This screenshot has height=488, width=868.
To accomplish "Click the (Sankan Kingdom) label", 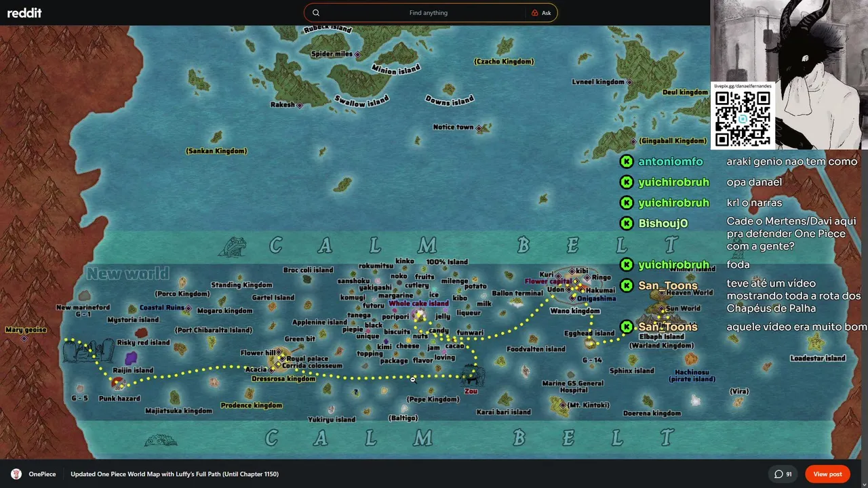I will [x=216, y=151].
